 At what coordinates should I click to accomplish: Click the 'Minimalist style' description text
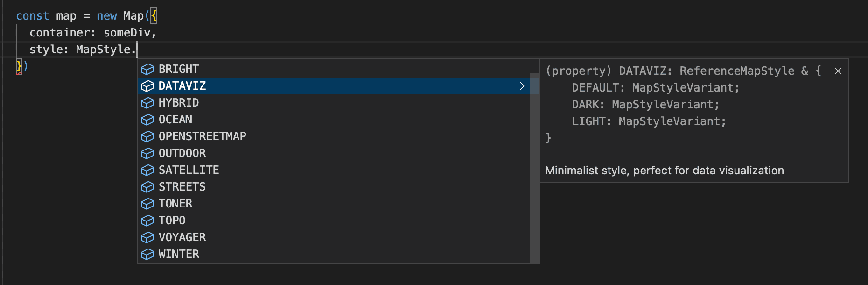tap(665, 171)
